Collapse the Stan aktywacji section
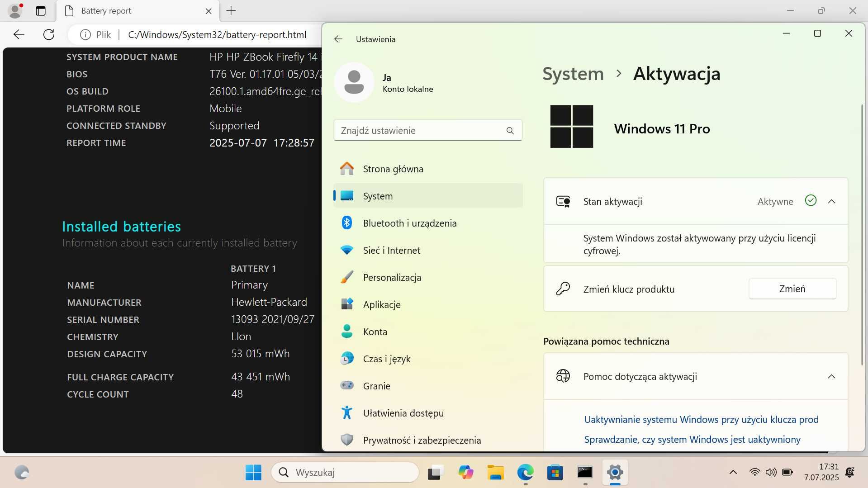This screenshot has width=868, height=488. click(x=831, y=202)
